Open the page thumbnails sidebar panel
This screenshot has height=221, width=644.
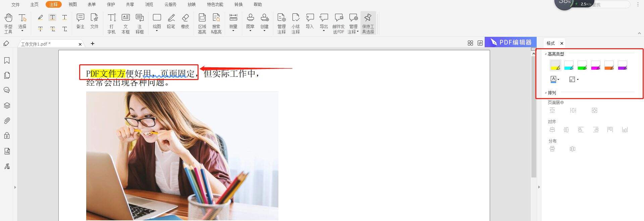(7, 75)
